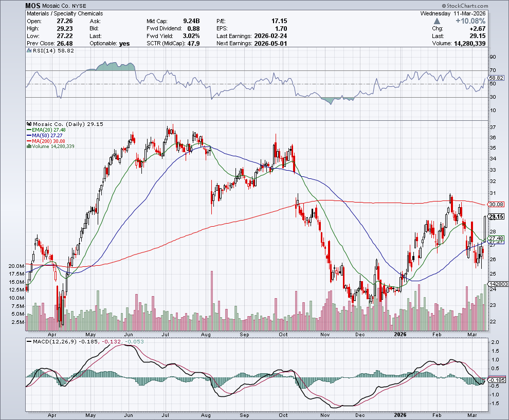Click the StockCharts.com copyright text

pyautogui.click(x=465, y=6)
